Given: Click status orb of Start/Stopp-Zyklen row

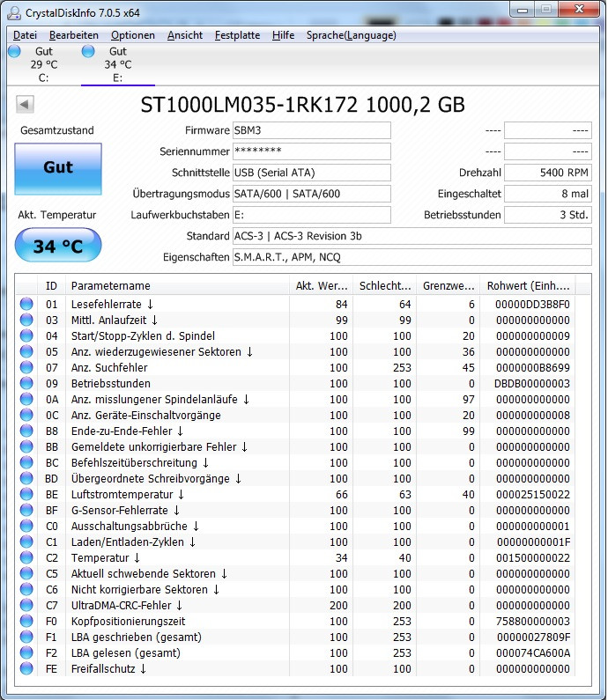Looking at the screenshot, I should (x=26, y=335).
